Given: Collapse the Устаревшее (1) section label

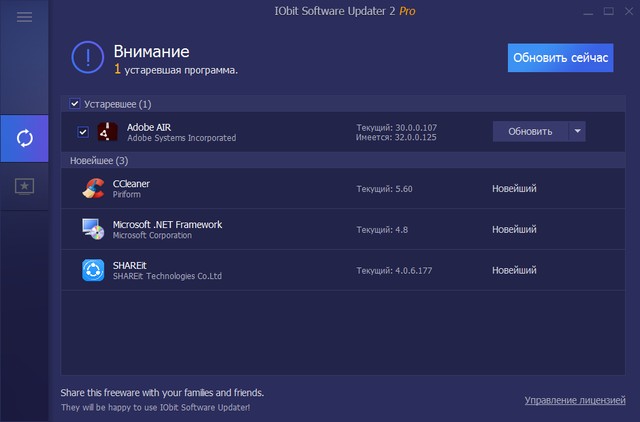Looking at the screenshot, I should [117, 104].
